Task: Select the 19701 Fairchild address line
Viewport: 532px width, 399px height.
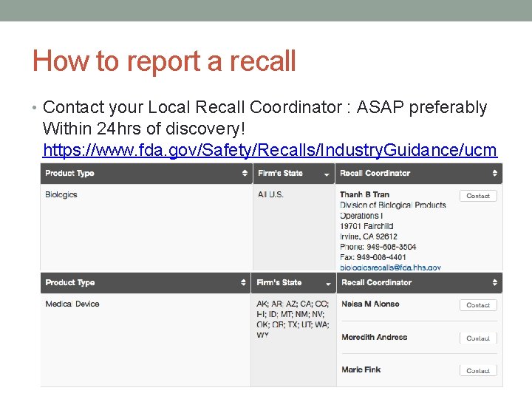Action: (366, 226)
